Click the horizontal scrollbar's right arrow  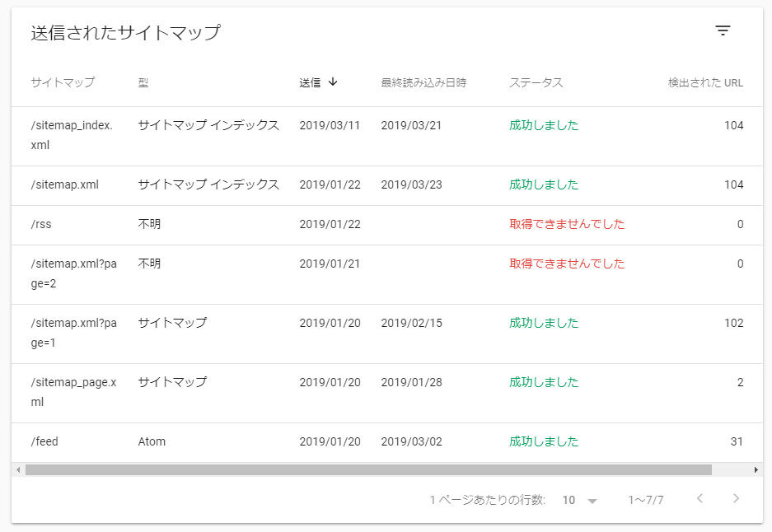pos(756,470)
